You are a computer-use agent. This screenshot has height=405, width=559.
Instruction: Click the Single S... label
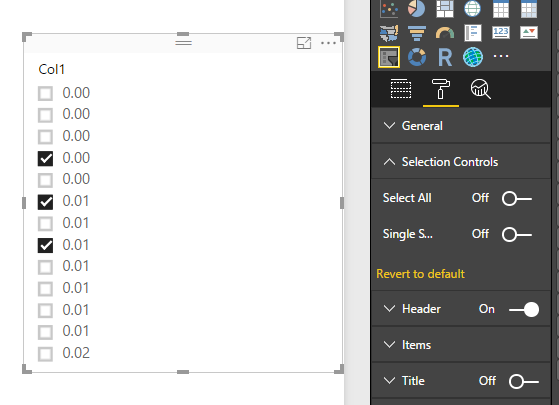(x=407, y=234)
